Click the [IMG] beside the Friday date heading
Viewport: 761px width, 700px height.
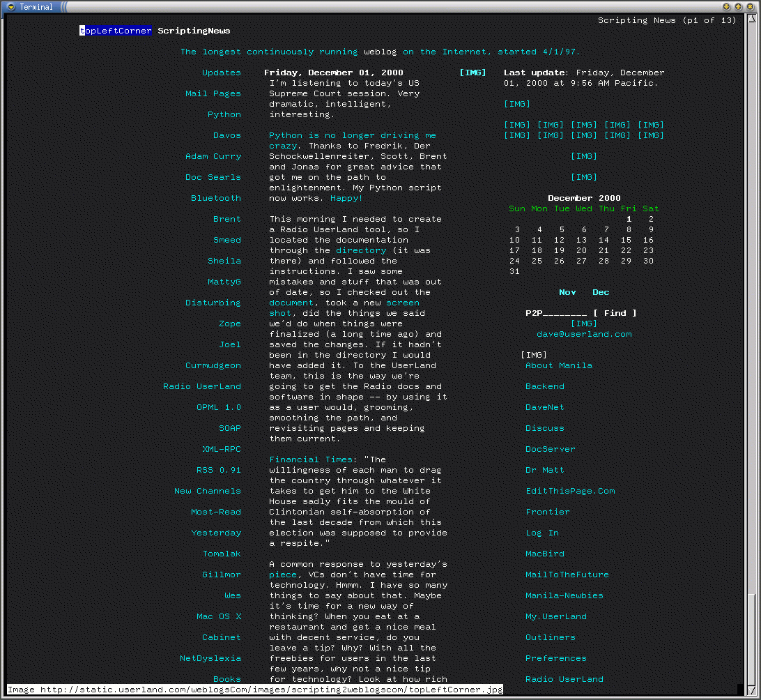[x=472, y=73]
